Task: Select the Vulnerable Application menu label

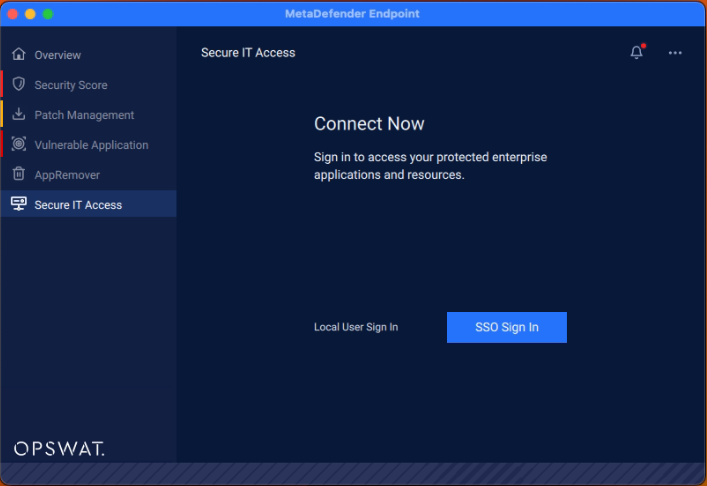Action: coord(92,145)
